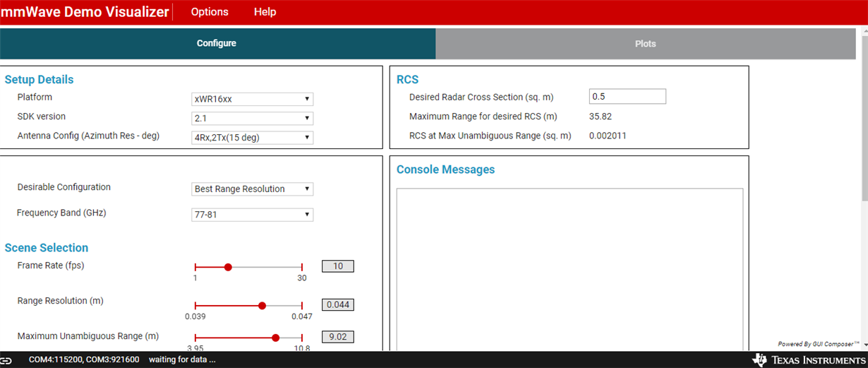868x368 pixels.
Task: Click the Setup Details heading
Action: pyautogui.click(x=39, y=80)
